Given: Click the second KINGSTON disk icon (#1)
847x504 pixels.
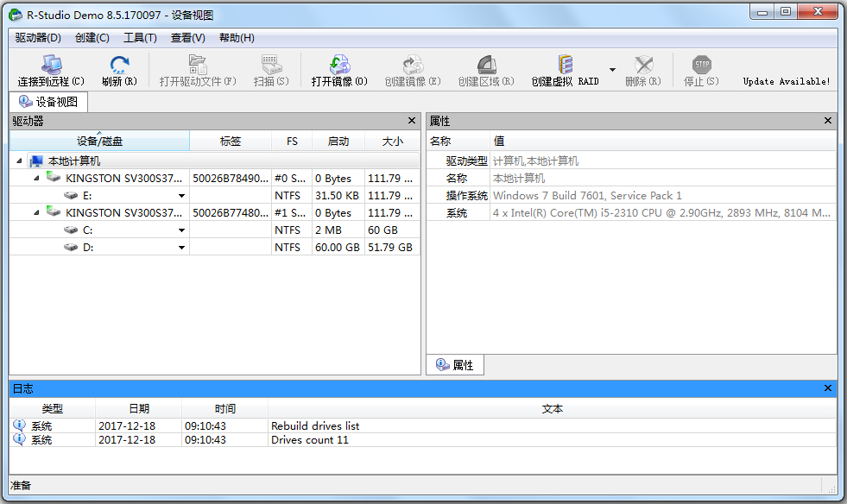Looking at the screenshot, I should (x=54, y=211).
